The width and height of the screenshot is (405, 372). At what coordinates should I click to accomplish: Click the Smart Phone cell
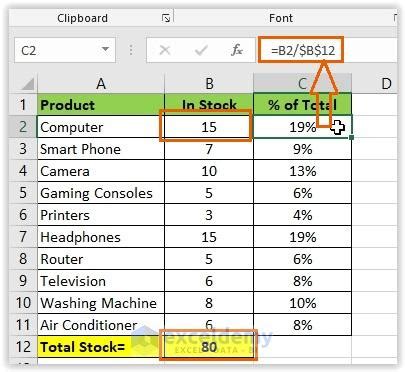coord(101,149)
